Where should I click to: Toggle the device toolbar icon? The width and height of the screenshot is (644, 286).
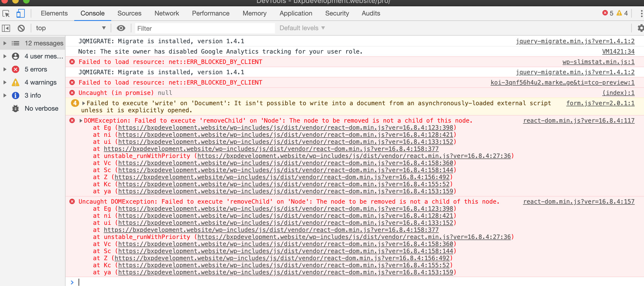pos(20,14)
